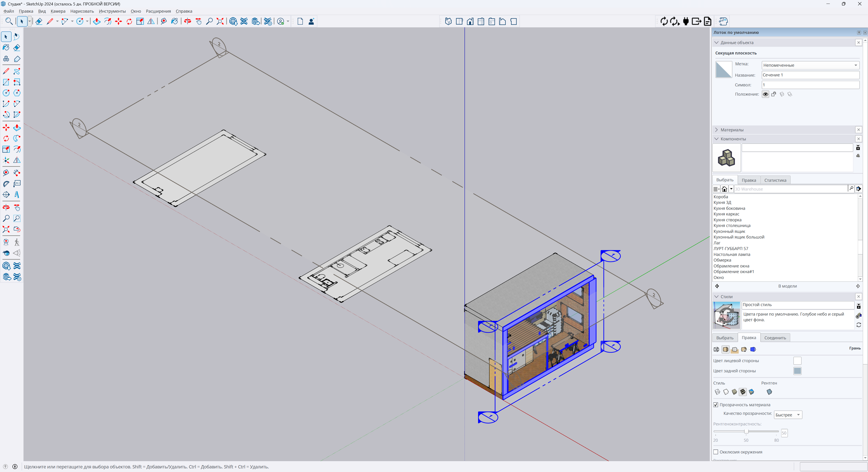868x472 pixels.
Task: Select Кухня столешница component in list
Action: click(x=731, y=225)
